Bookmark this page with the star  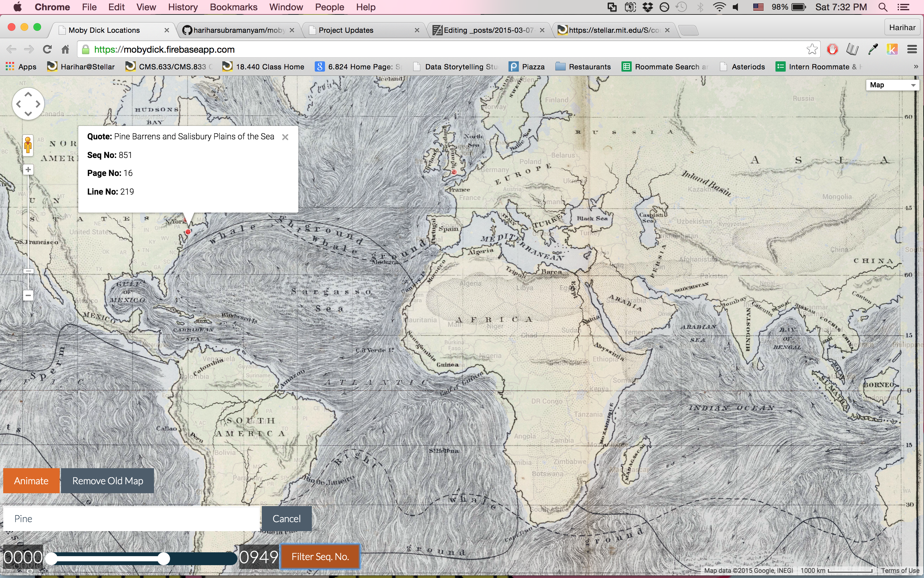[x=812, y=49]
